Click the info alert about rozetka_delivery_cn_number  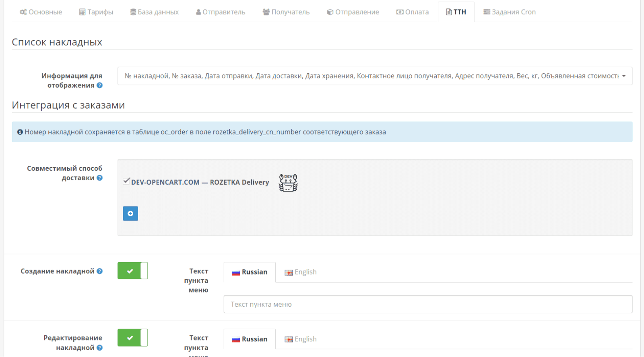pos(322,132)
